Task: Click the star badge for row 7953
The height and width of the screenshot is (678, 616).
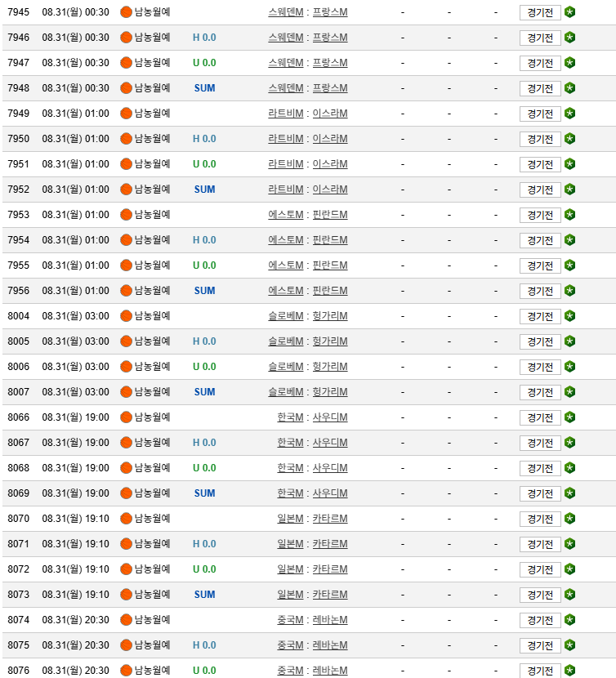Action: [569, 215]
